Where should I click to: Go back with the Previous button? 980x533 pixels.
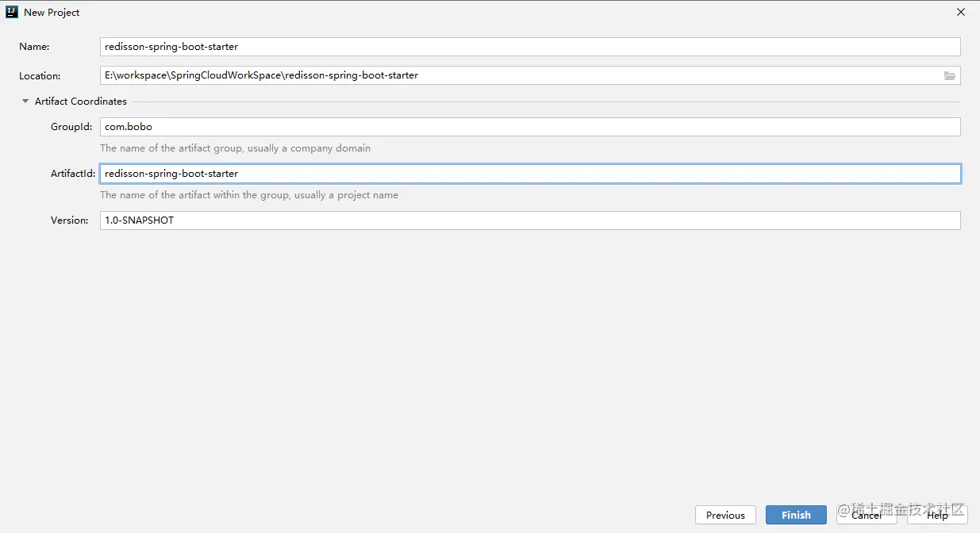coord(725,515)
